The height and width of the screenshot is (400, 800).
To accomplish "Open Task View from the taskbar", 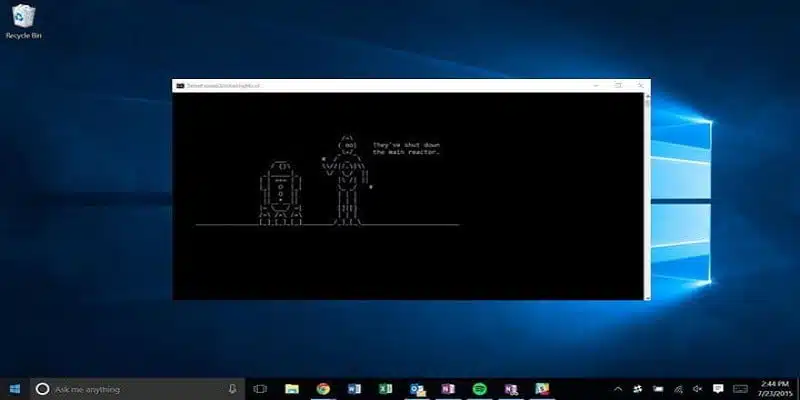I will 260,388.
